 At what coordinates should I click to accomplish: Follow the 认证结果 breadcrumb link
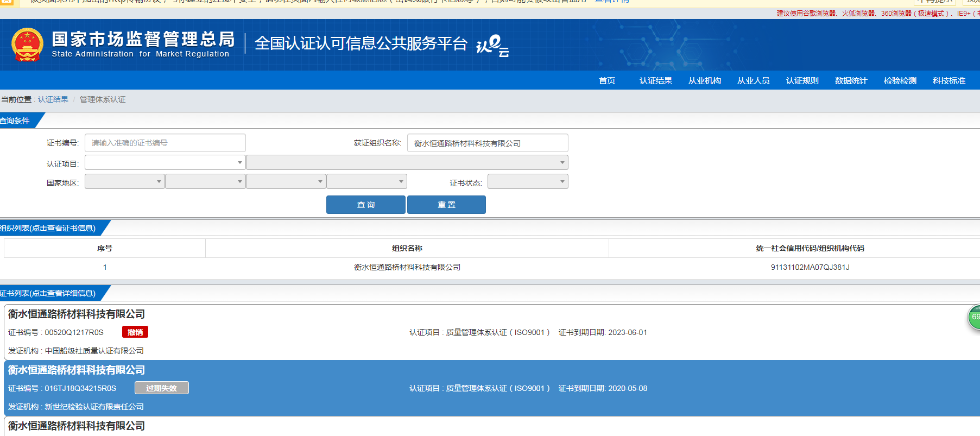click(x=53, y=99)
